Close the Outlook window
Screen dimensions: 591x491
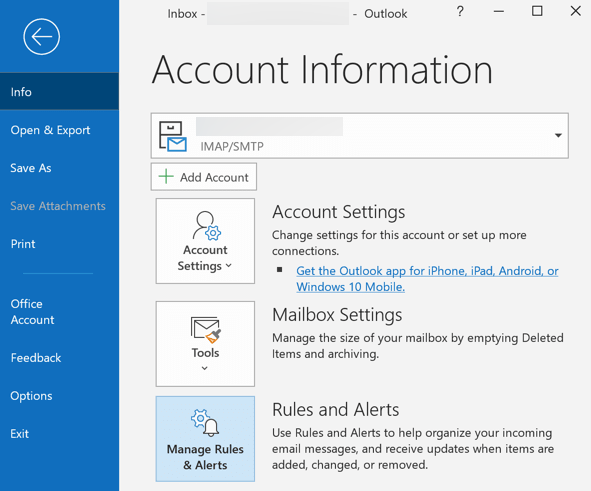click(x=576, y=11)
